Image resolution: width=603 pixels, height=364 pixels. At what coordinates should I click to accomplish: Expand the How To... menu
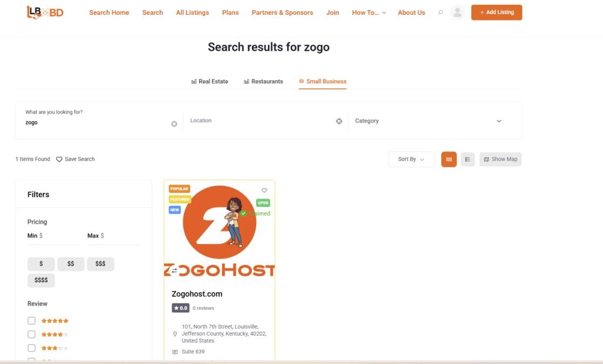click(x=369, y=13)
